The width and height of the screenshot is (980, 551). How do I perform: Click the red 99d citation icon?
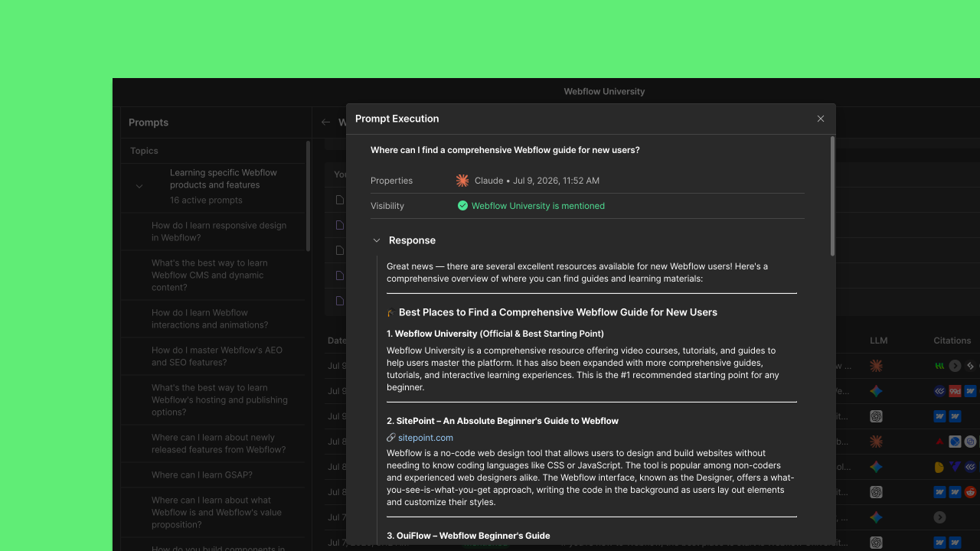pos(955,391)
